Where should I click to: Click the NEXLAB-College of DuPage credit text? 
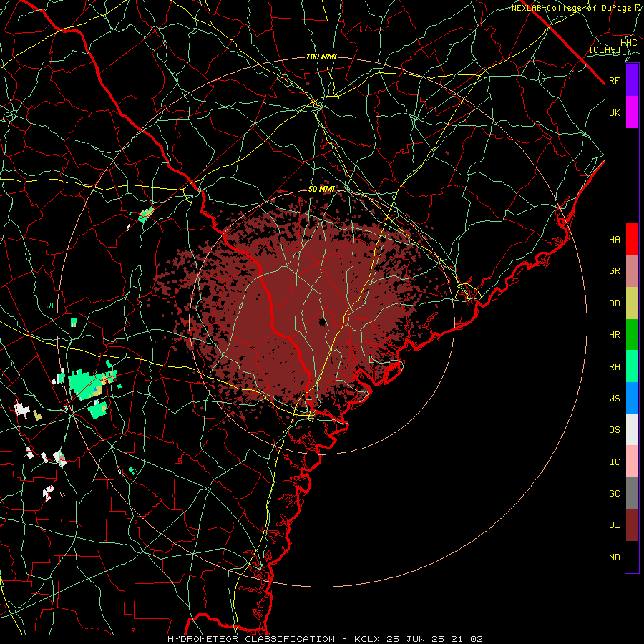pos(571,8)
